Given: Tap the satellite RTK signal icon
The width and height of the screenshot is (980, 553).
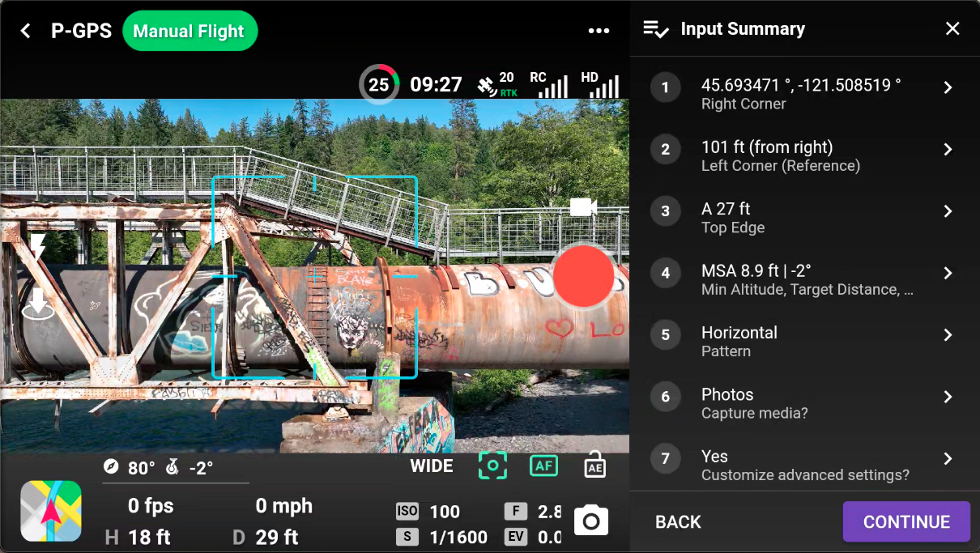Looking at the screenshot, I should [496, 84].
